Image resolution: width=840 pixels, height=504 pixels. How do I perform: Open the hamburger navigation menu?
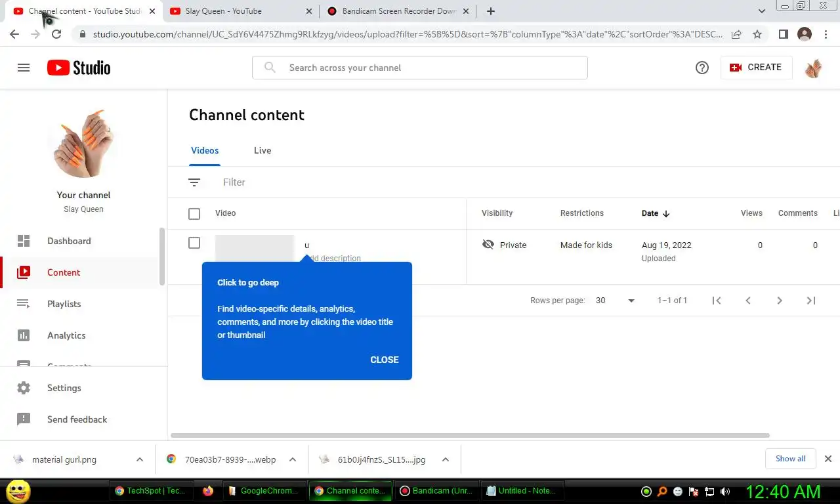point(24,68)
